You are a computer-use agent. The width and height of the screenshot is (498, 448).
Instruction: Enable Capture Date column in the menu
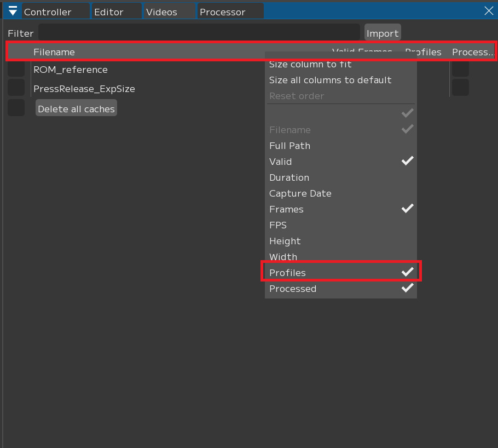pyautogui.click(x=300, y=193)
